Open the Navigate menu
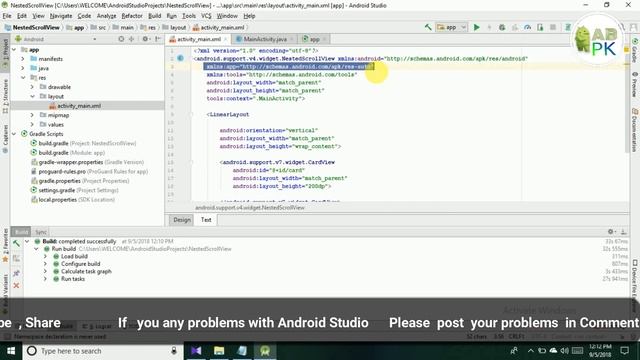The width and height of the screenshot is (640, 360). pyautogui.click(x=61, y=16)
